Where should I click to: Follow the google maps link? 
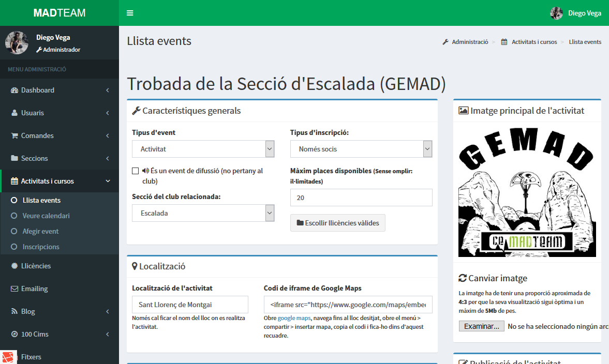coord(294,318)
